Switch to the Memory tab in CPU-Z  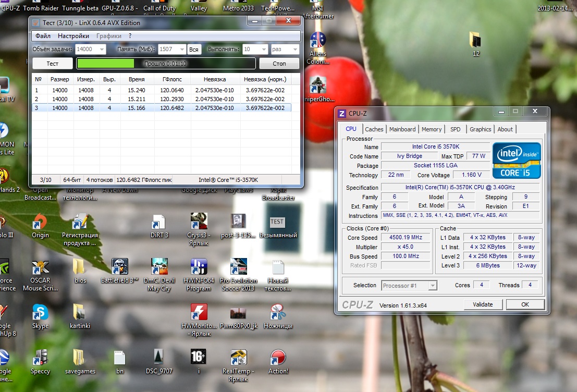431,129
